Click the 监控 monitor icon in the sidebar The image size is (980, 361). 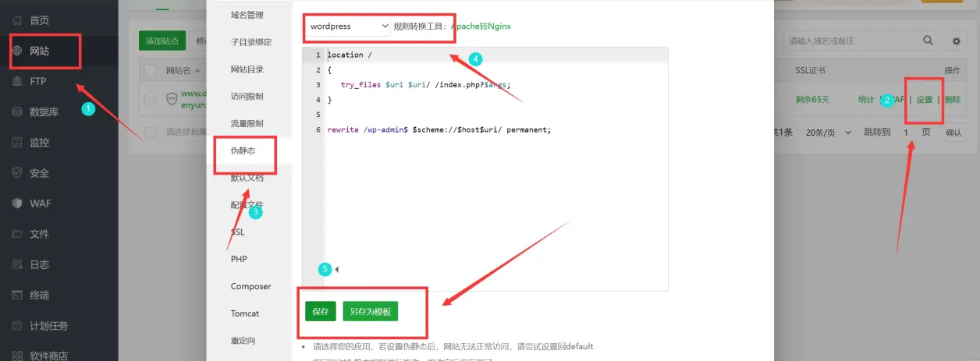(x=16, y=142)
